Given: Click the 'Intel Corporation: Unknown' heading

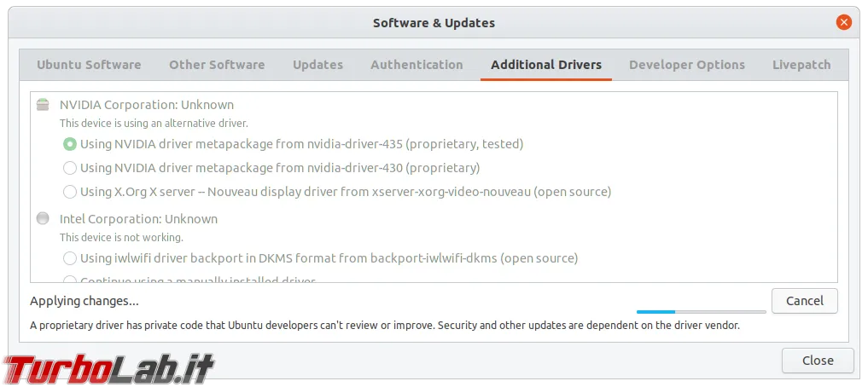Looking at the screenshot, I should [x=138, y=219].
